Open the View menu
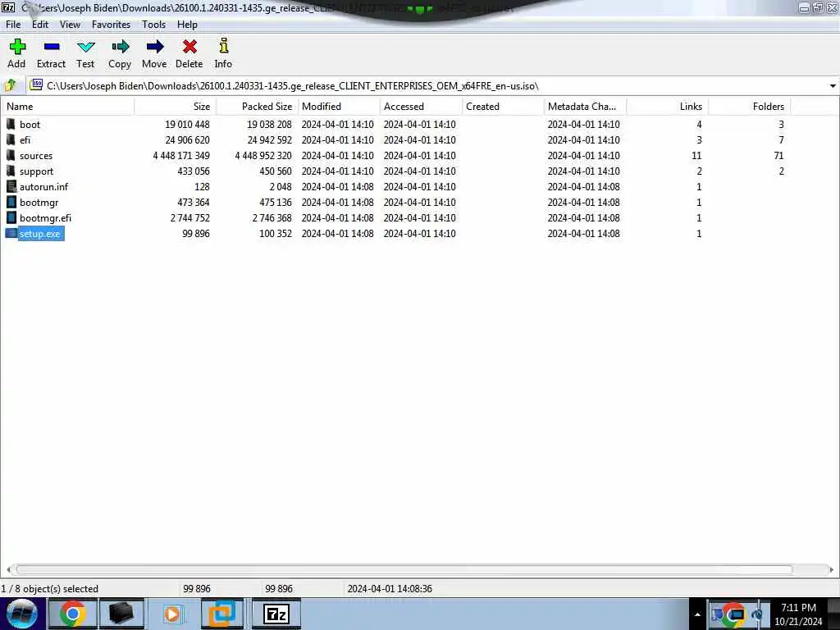This screenshot has width=840, height=630. [71, 25]
